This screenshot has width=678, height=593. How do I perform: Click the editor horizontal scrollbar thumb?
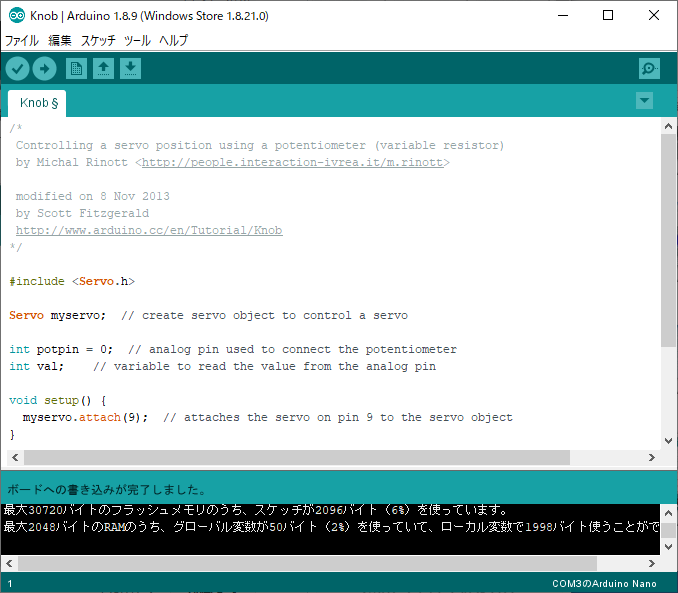(x=297, y=458)
